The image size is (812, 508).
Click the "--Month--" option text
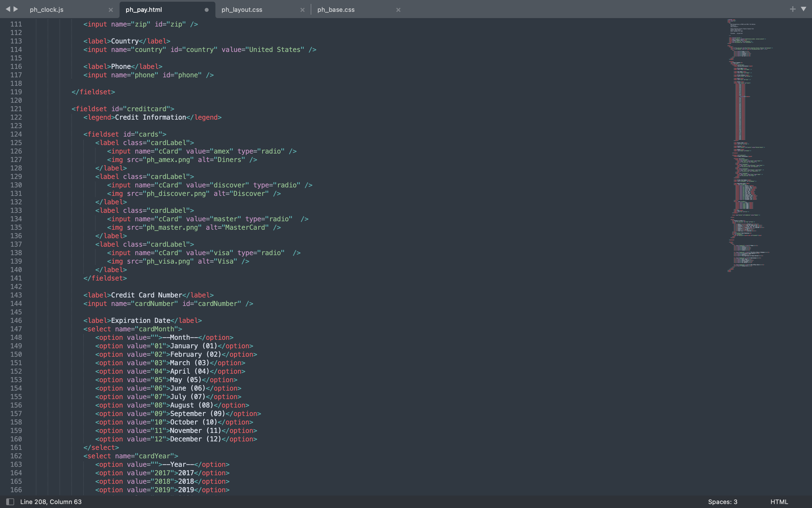pyautogui.click(x=180, y=337)
